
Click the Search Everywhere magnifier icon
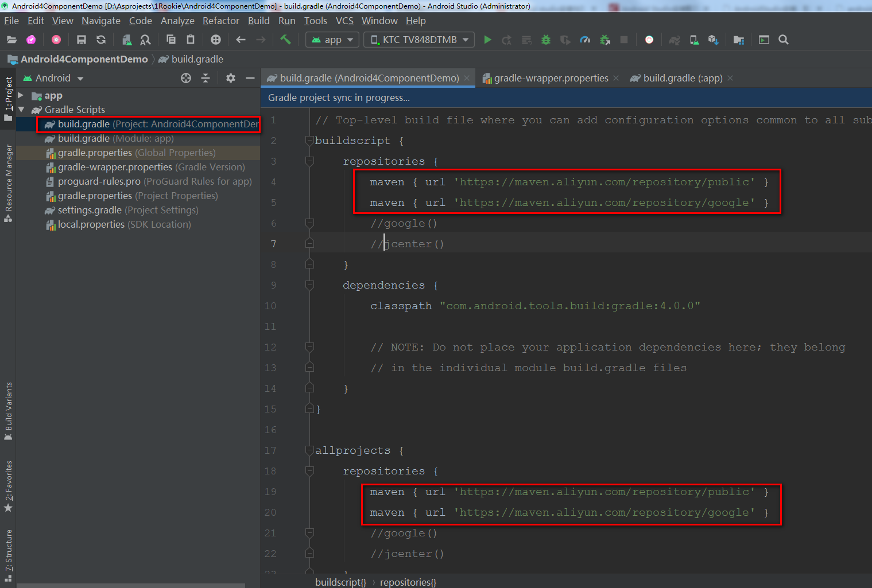(784, 40)
